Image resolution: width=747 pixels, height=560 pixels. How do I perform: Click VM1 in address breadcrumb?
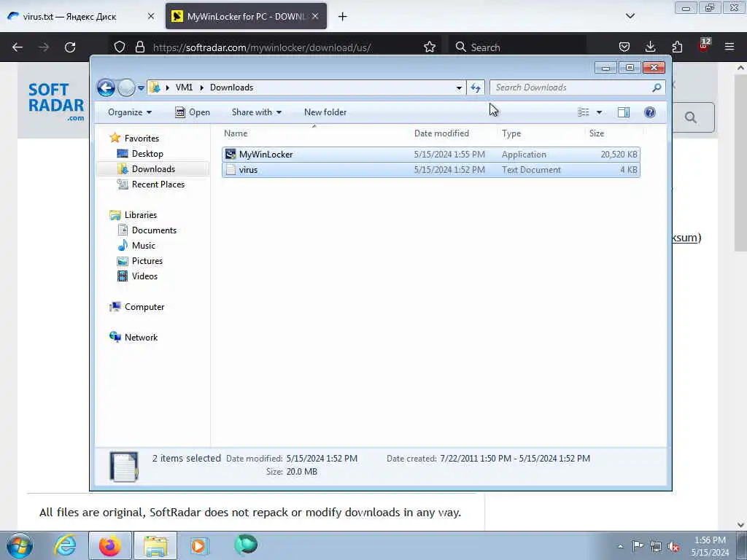point(184,87)
